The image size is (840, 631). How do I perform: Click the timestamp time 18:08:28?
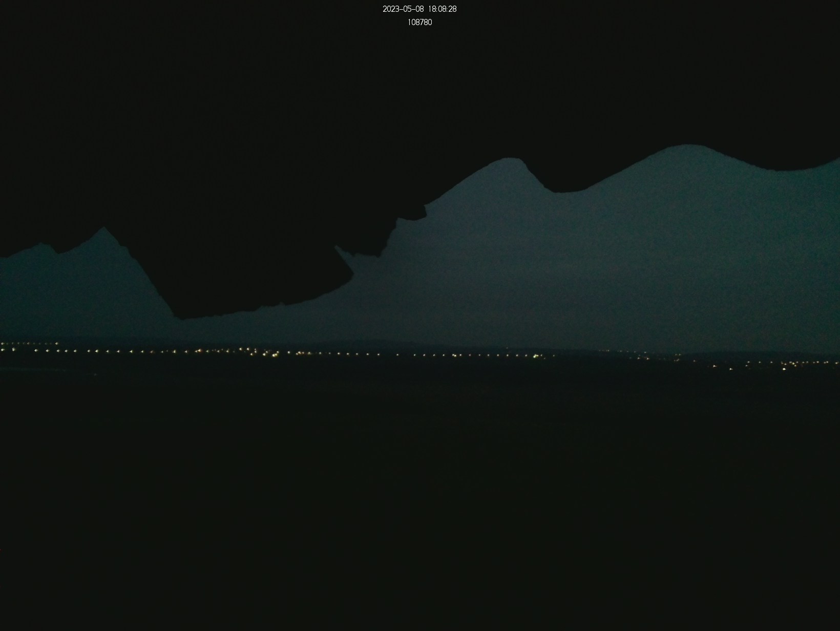coord(442,9)
